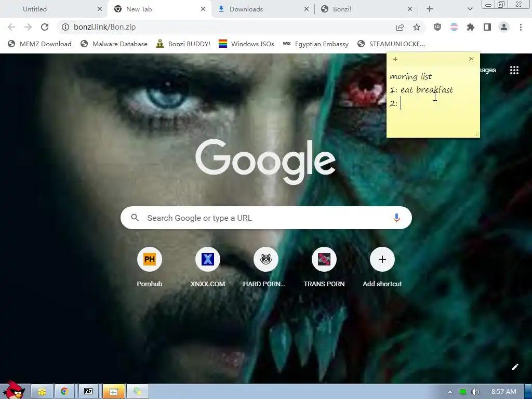Select the New Tab tab
532x399 pixels.
159,9
